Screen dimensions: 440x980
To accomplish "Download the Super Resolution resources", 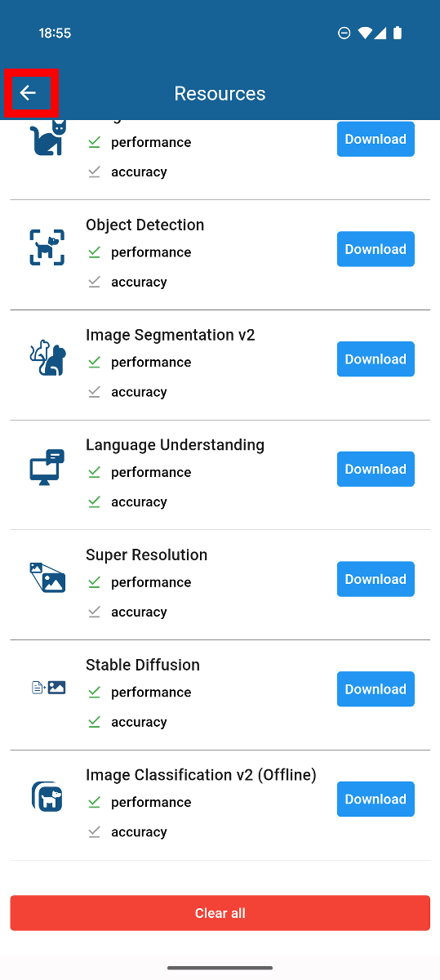I will pos(376,579).
